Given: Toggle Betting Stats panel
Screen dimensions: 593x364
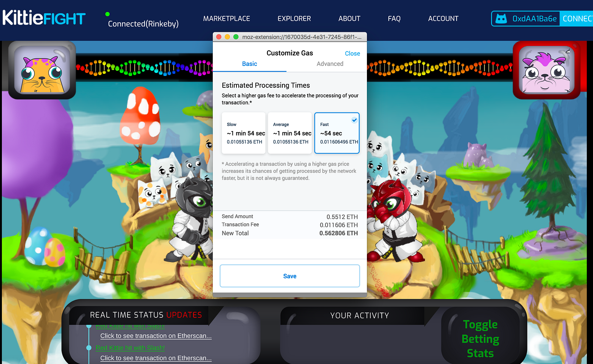Looking at the screenshot, I should point(480,338).
